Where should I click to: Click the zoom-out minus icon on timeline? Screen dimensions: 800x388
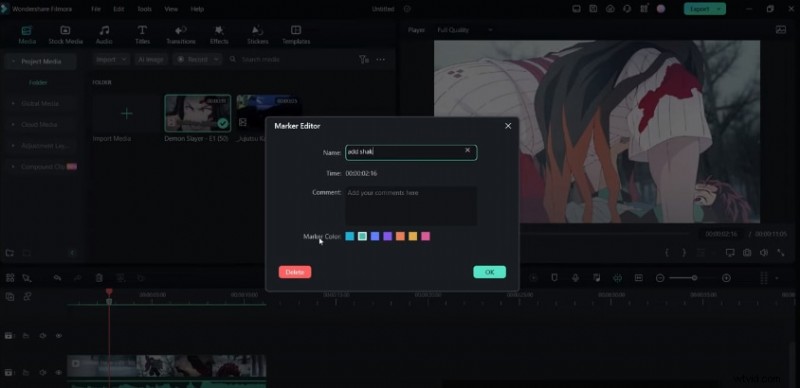[x=660, y=278]
